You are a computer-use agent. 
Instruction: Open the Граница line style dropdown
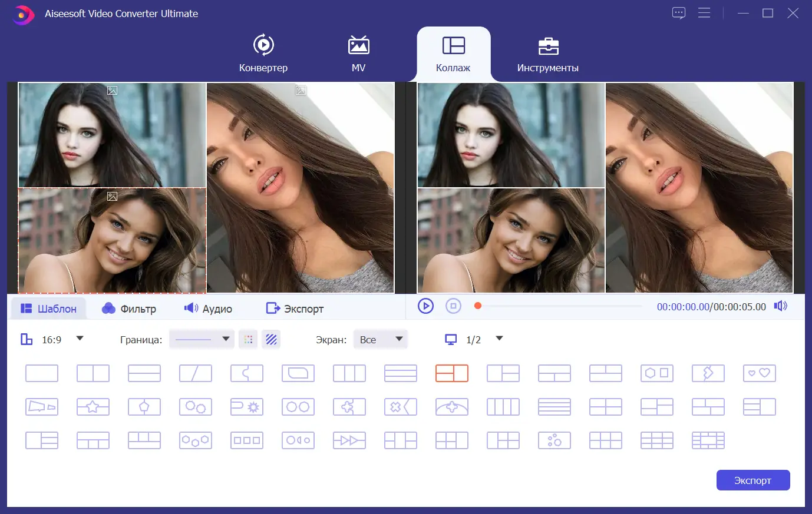(x=202, y=339)
